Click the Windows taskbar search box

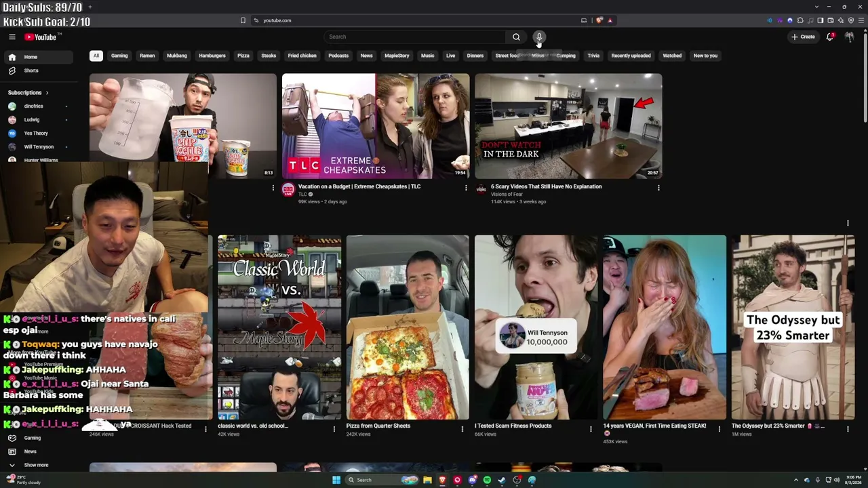(380, 480)
